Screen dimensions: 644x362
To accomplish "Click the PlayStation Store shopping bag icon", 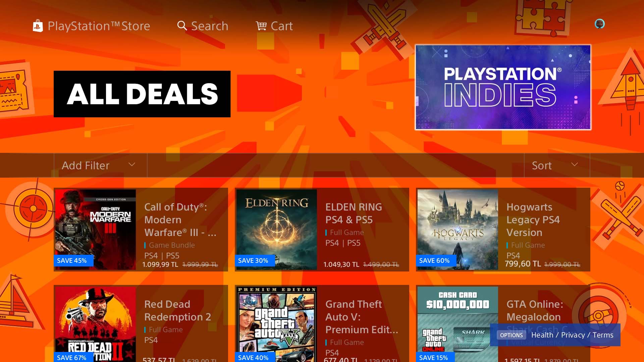I will tap(38, 26).
